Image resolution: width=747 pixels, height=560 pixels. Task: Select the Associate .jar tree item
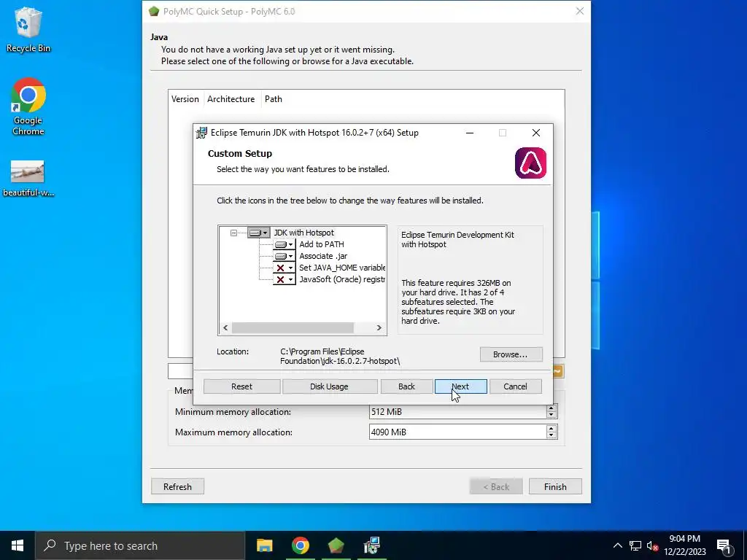[323, 256]
